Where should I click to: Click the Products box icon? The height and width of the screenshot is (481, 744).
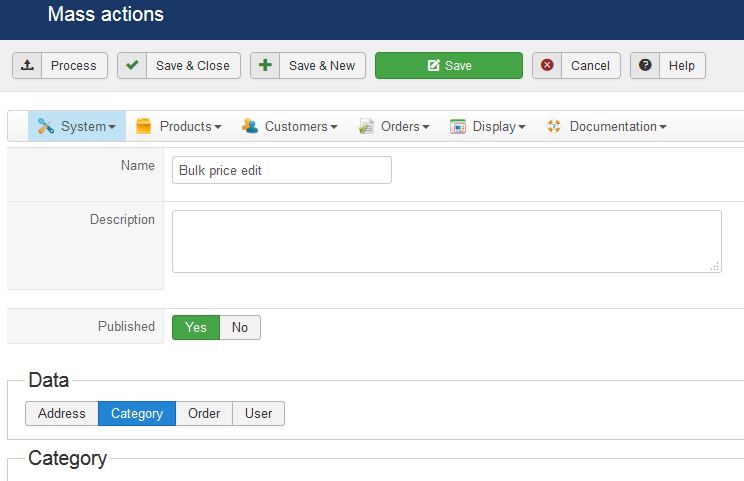click(x=144, y=127)
